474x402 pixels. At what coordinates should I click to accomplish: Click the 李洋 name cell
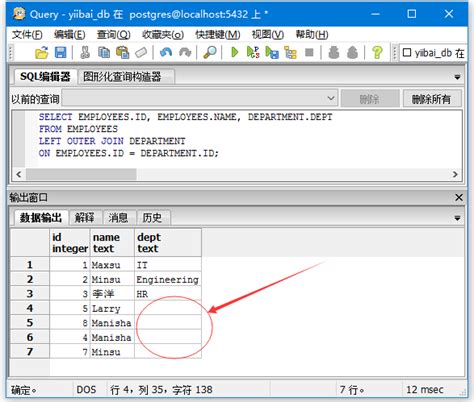[x=112, y=294]
